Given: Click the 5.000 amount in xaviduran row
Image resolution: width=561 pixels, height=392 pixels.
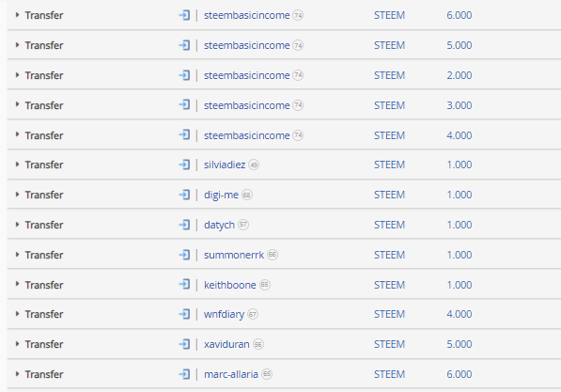Looking at the screenshot, I should [459, 344].
